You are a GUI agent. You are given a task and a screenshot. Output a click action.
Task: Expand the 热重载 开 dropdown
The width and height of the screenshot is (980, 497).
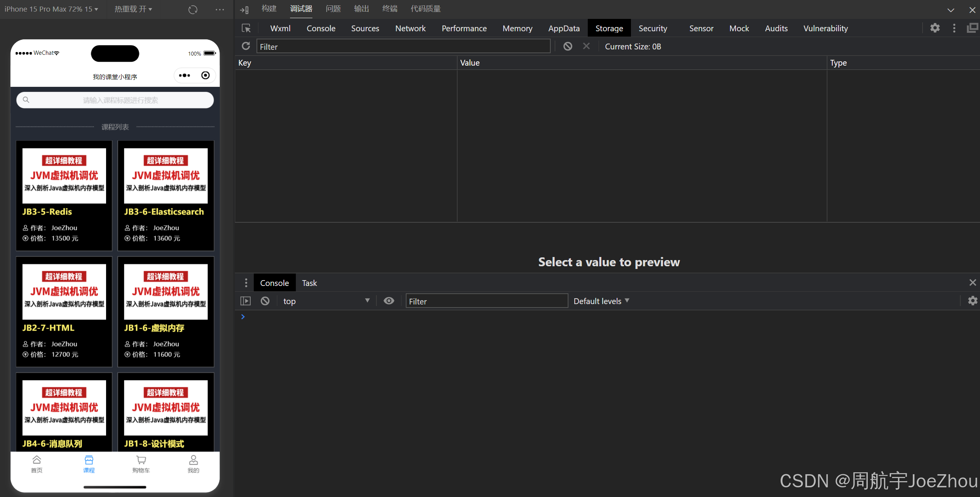point(133,9)
